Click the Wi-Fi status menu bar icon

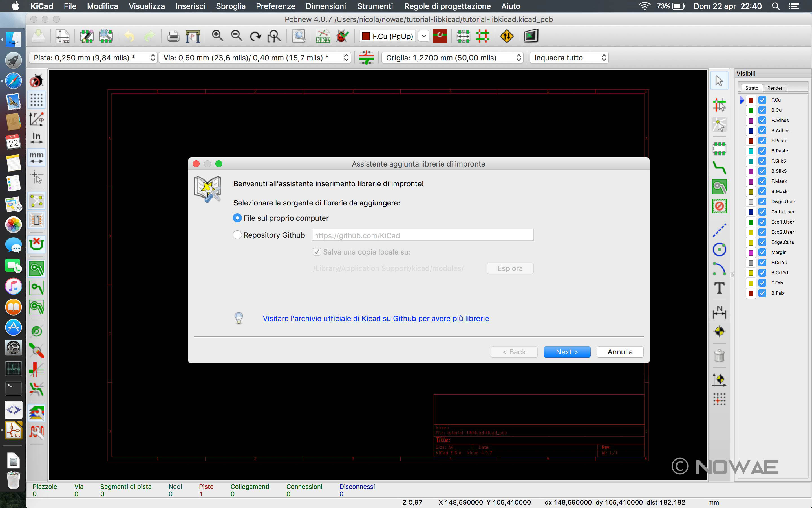coord(645,6)
